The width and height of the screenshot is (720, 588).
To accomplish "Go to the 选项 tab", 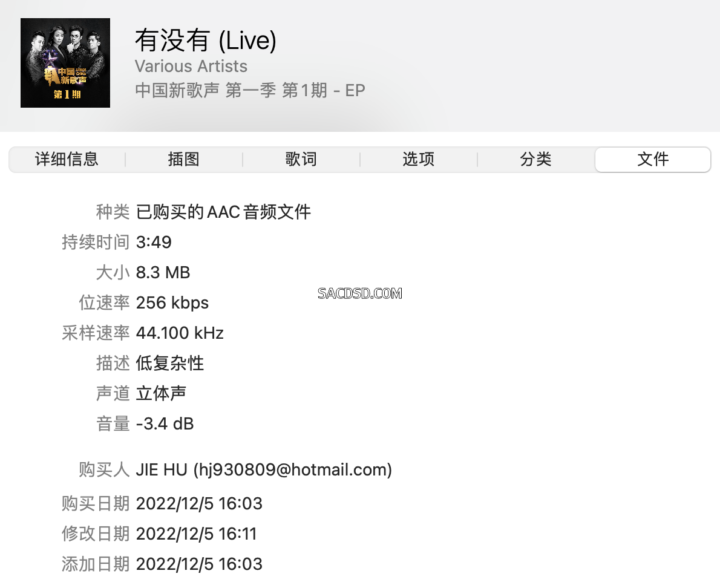I will tap(418, 159).
